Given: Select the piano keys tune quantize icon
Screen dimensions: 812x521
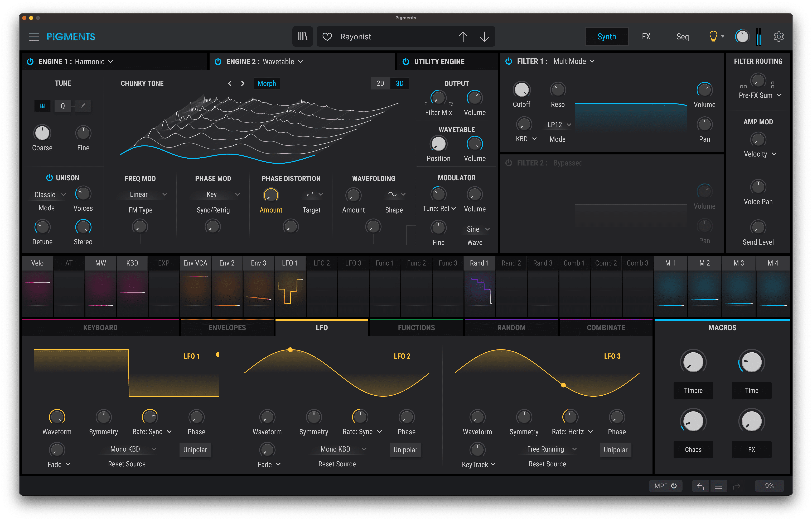Looking at the screenshot, I should click(42, 106).
